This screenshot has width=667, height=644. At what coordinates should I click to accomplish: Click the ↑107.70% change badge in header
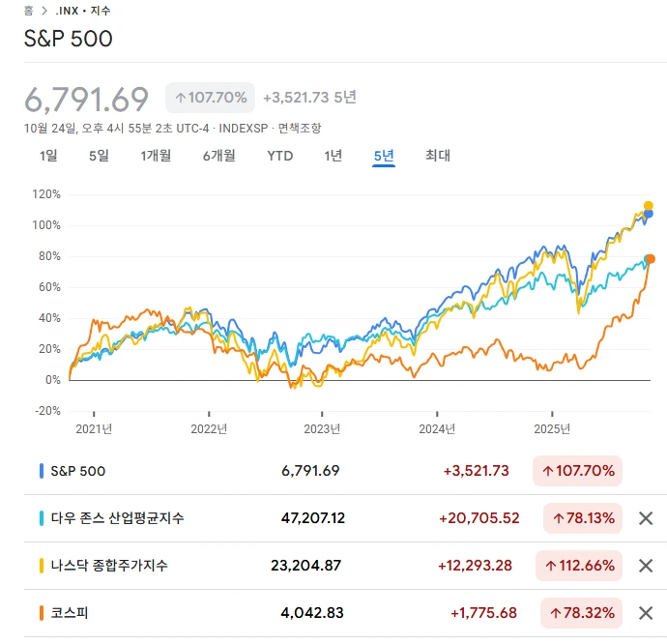[x=210, y=98]
